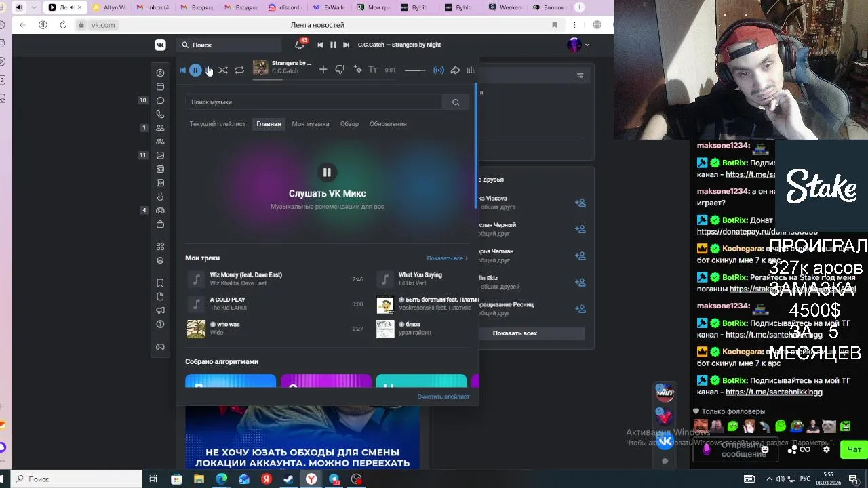Switch to the discord browser tab
This screenshot has width=868, height=488.
283,7
